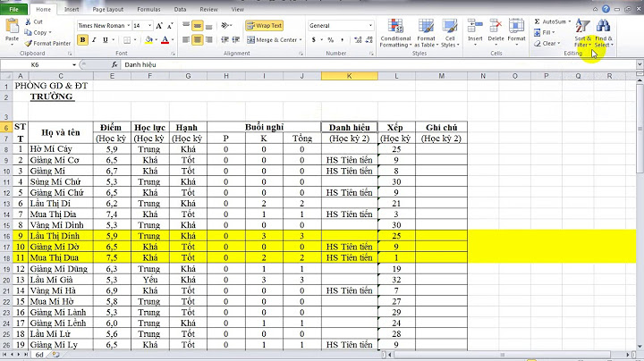Click the Copy icon

coord(28,32)
